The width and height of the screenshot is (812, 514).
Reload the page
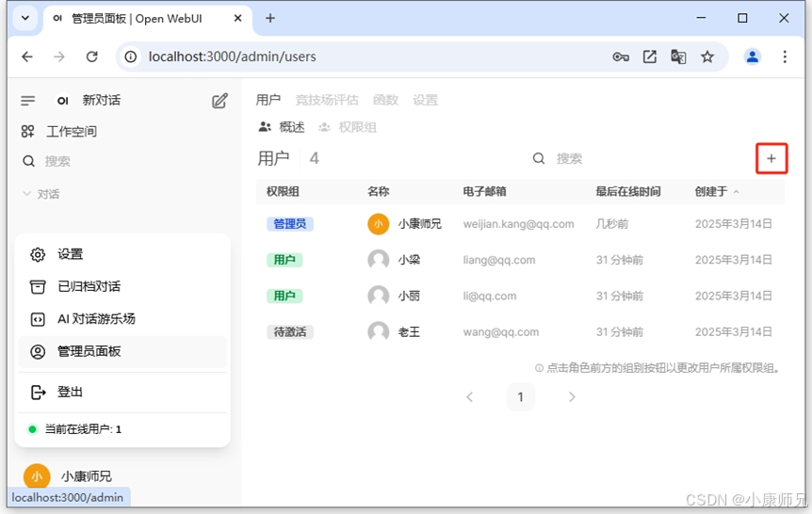coord(91,56)
